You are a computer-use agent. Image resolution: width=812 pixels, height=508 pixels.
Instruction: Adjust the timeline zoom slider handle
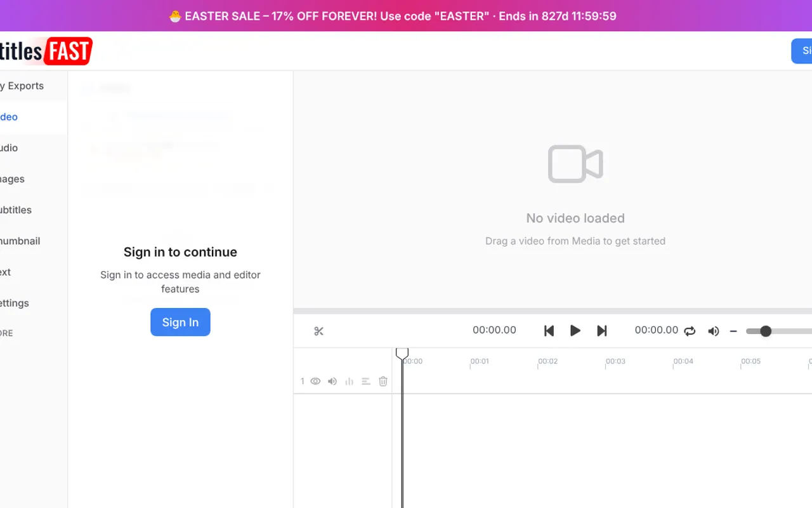pyautogui.click(x=766, y=331)
